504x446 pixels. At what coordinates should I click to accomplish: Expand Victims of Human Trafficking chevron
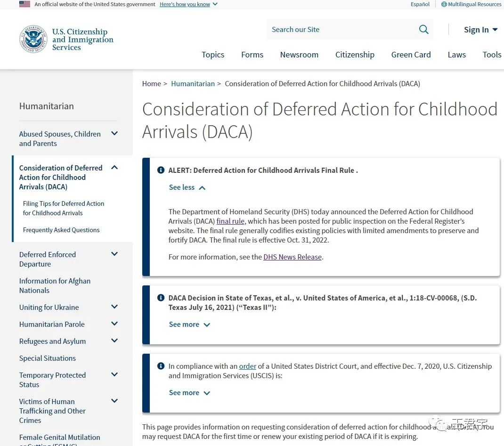(114, 401)
